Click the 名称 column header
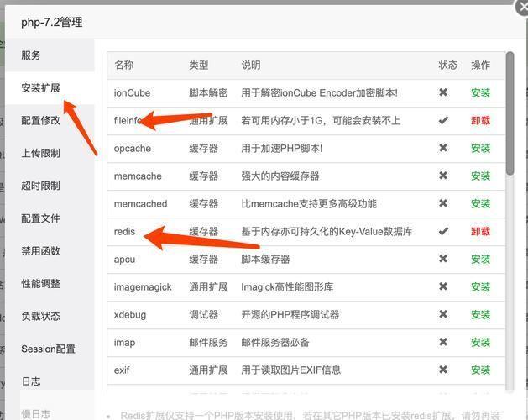This screenshot has height=420, width=528. tap(124, 65)
